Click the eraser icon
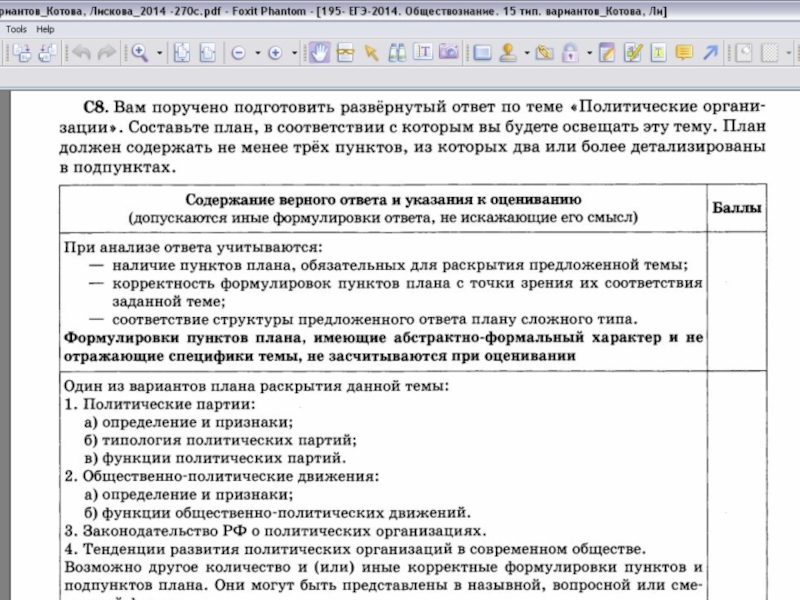 pos(744,53)
